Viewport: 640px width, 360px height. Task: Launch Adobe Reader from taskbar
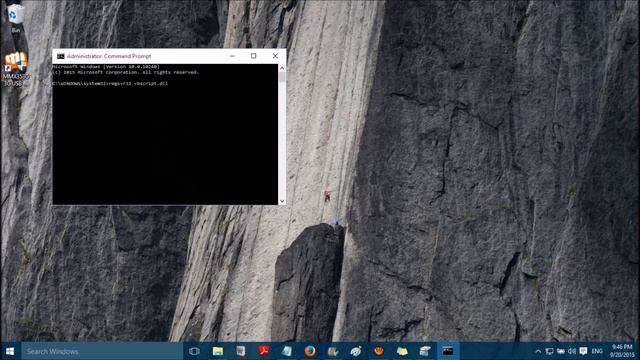[264, 351]
